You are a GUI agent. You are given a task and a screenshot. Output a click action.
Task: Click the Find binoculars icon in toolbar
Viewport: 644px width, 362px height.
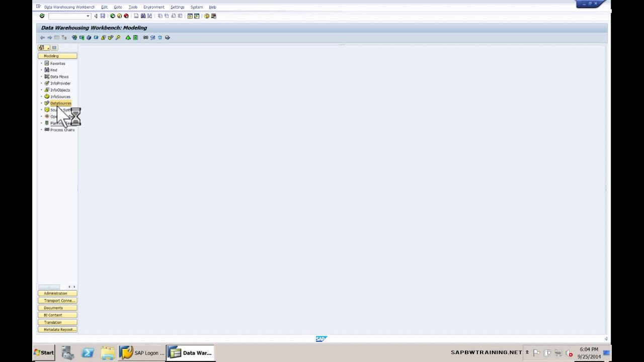(x=143, y=16)
